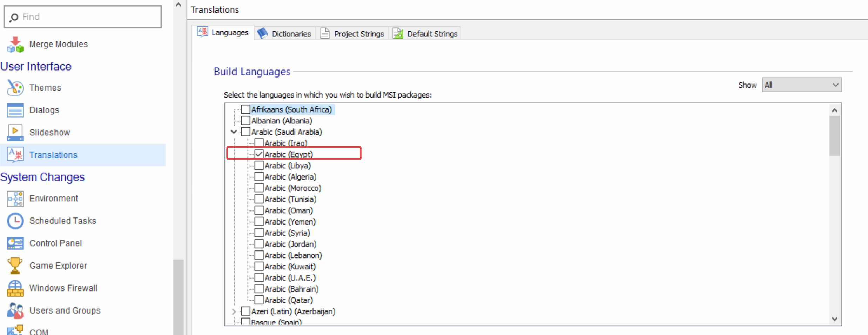Enable the Albanian (Albania) checkbox
The width and height of the screenshot is (868, 335).
click(x=246, y=121)
